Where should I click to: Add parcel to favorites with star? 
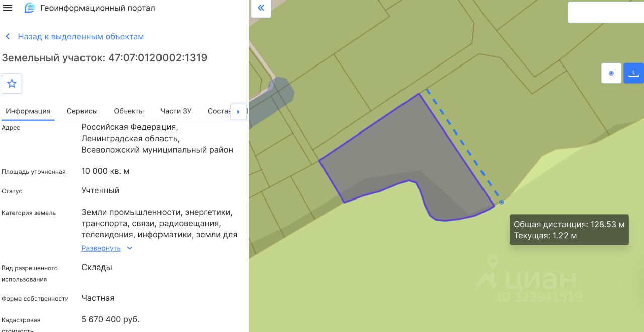[12, 84]
